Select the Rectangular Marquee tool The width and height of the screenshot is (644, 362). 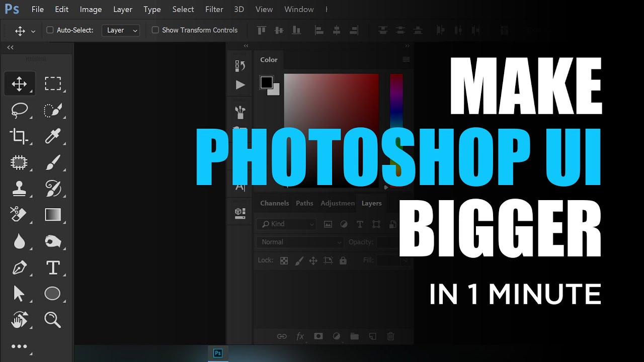tap(53, 83)
